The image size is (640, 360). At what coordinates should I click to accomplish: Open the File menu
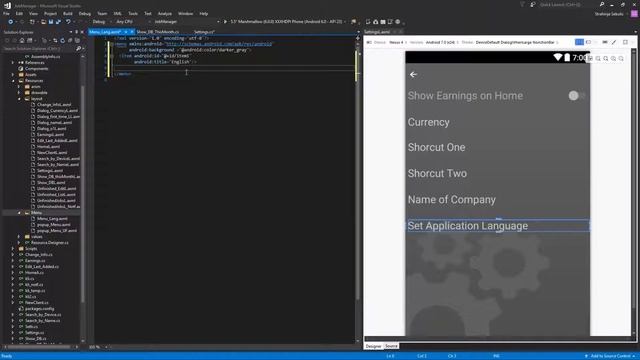click(6, 13)
